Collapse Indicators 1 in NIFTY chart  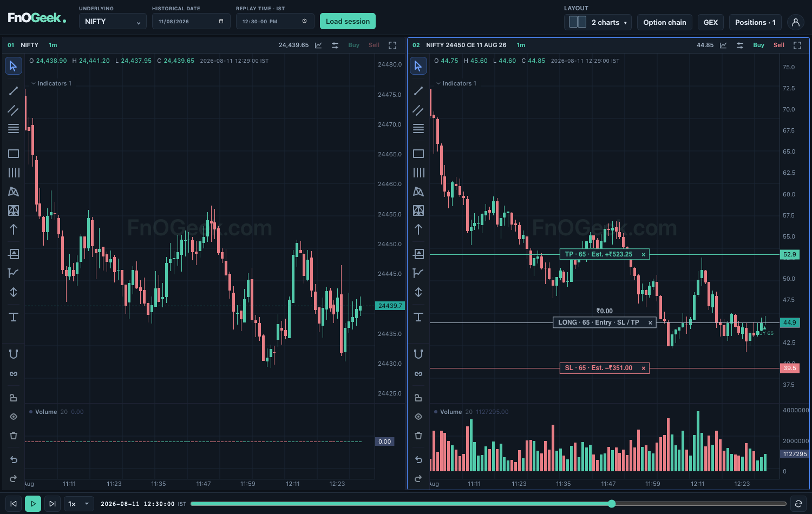pos(51,83)
